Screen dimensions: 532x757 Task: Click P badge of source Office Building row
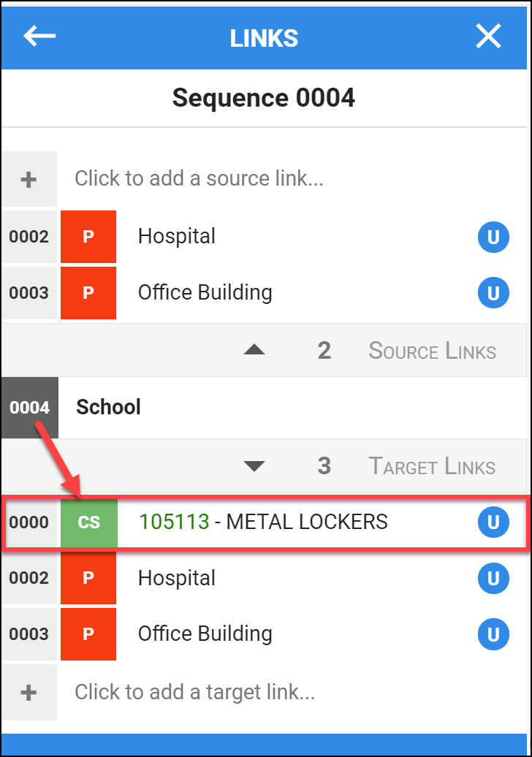pyautogui.click(x=88, y=292)
